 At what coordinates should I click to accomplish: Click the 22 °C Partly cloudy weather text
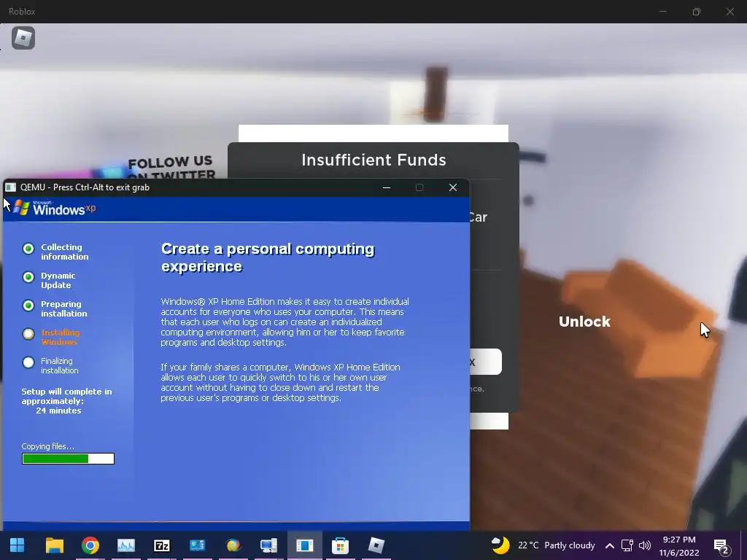click(x=557, y=545)
